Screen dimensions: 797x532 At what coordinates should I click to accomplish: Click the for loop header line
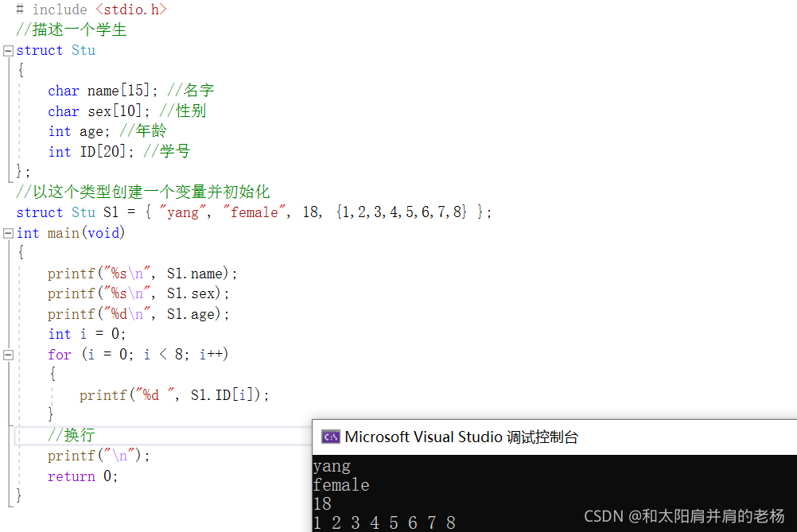[138, 354]
